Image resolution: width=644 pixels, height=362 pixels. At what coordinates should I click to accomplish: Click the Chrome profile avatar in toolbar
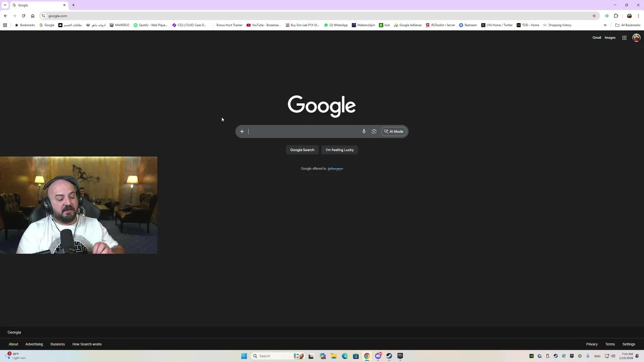[629, 16]
